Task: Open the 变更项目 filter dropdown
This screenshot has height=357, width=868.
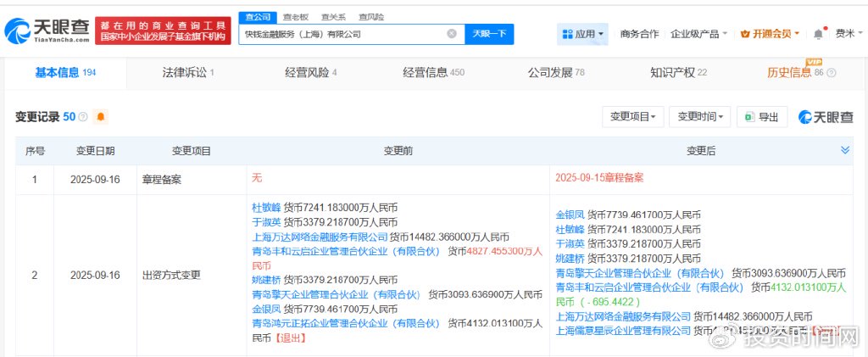Action: (x=632, y=117)
